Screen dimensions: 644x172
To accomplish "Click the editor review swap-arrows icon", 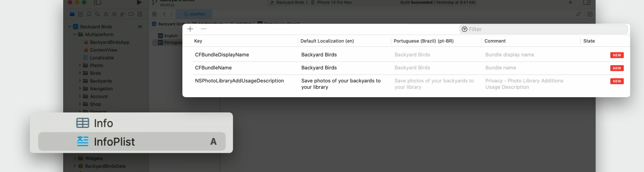I will pos(578,14).
